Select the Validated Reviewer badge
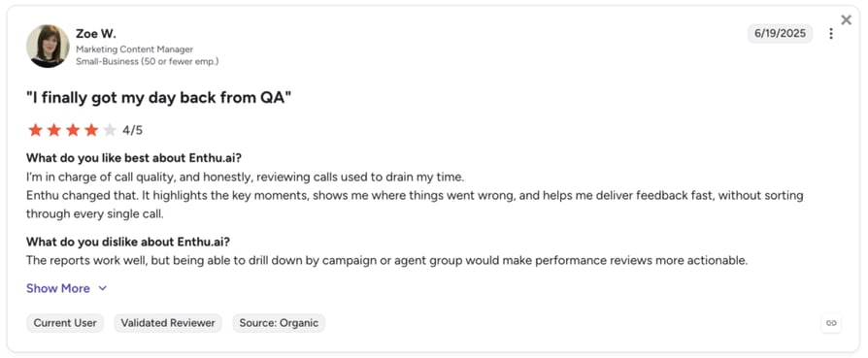Screen dimensions: 868x358 point(168,323)
